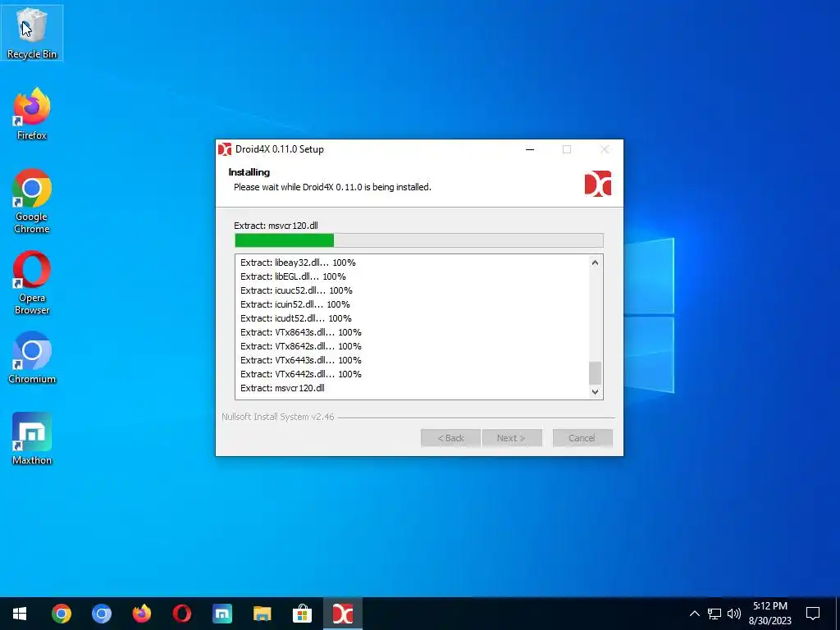Select the Opera Browser desktop shortcut
The width and height of the screenshot is (840, 630).
pyautogui.click(x=32, y=283)
